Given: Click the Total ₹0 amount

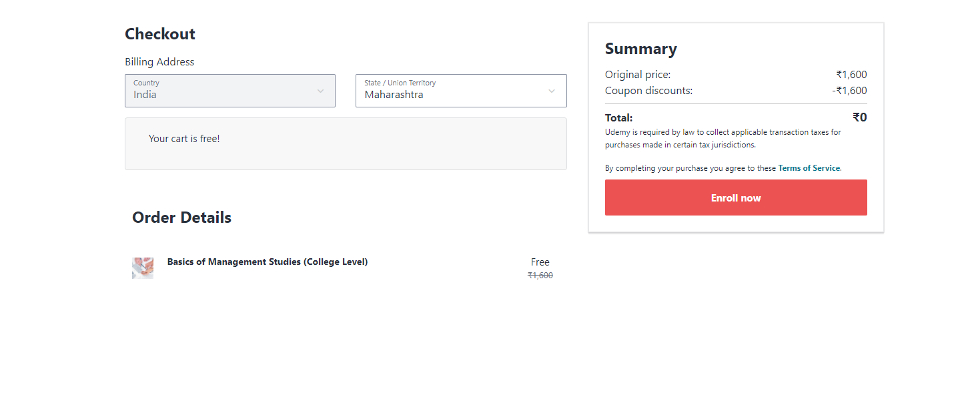Looking at the screenshot, I should [859, 117].
